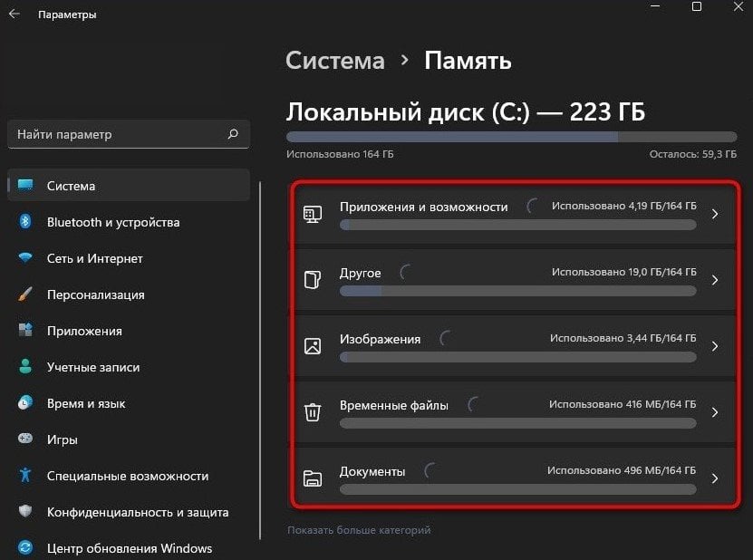This screenshot has width=753, height=560.
Task: Navigate to Центр обновления Windows
Action: 129,548
